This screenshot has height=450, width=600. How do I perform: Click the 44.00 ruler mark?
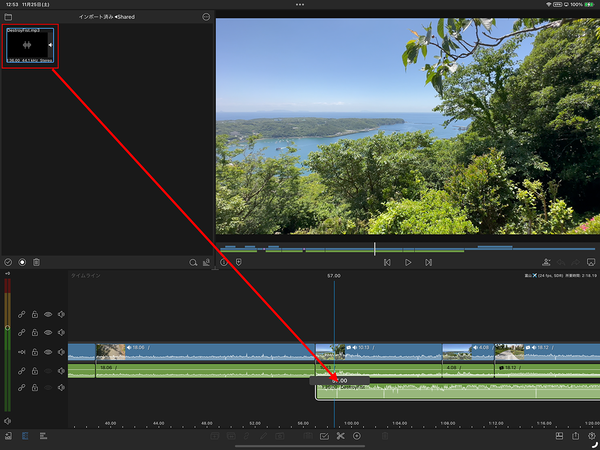point(158,423)
